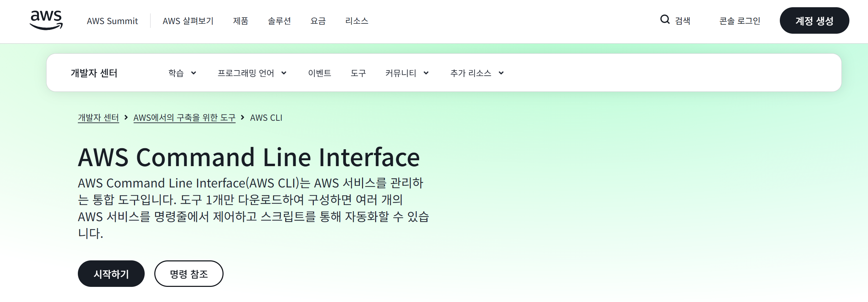The height and width of the screenshot is (302, 868).
Task: Open the 제품 menu
Action: click(241, 21)
